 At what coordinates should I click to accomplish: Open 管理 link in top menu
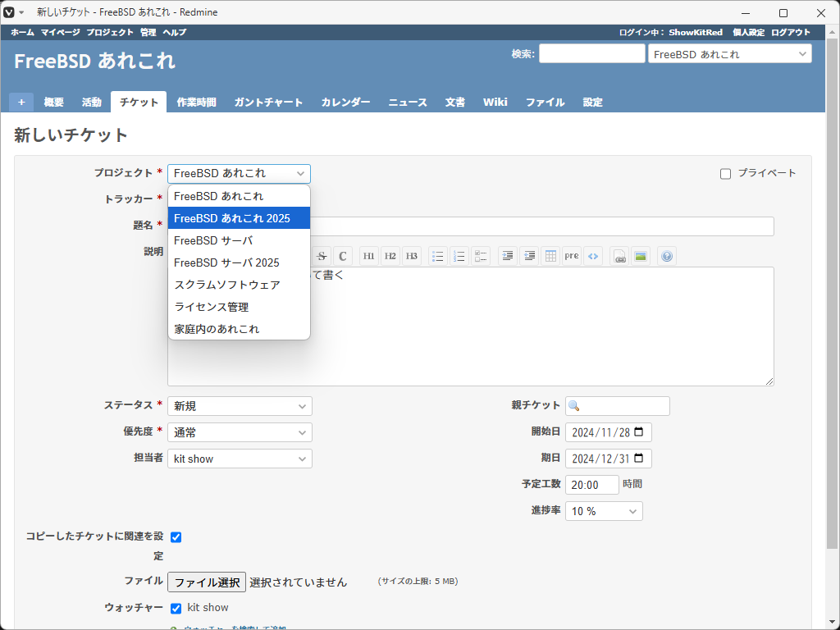click(x=148, y=32)
